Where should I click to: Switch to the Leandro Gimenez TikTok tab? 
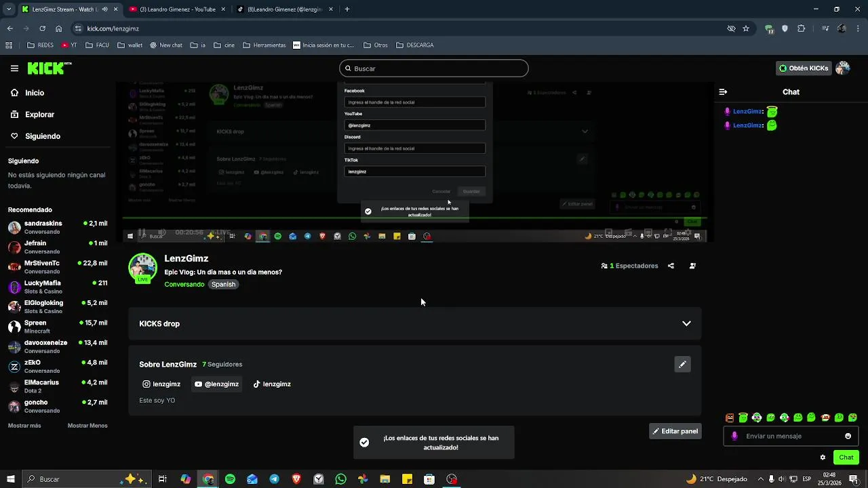[x=285, y=9]
